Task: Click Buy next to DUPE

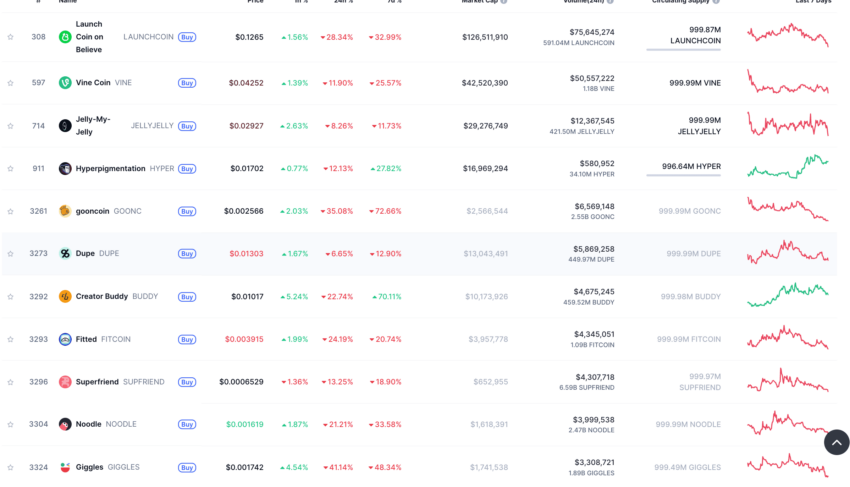Action: (187, 254)
